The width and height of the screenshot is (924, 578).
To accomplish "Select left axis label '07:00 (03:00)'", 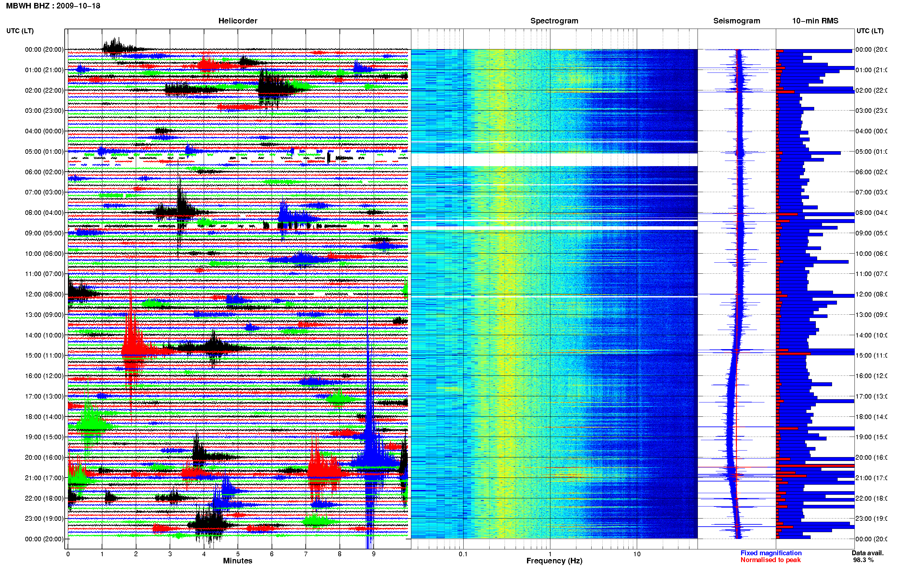I will (x=44, y=192).
